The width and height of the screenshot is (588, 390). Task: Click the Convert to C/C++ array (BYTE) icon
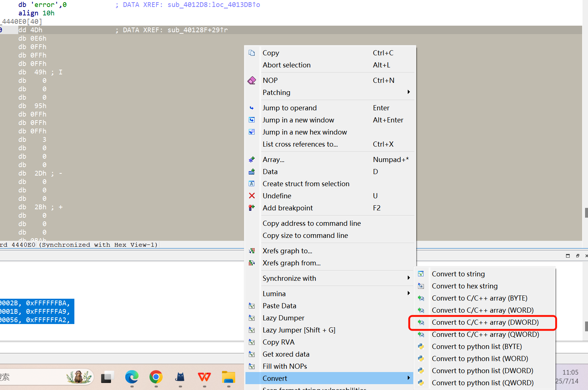pyautogui.click(x=421, y=298)
